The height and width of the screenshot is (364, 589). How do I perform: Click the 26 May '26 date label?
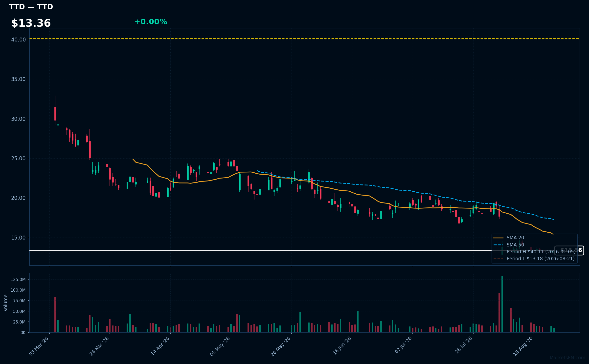[281, 346]
